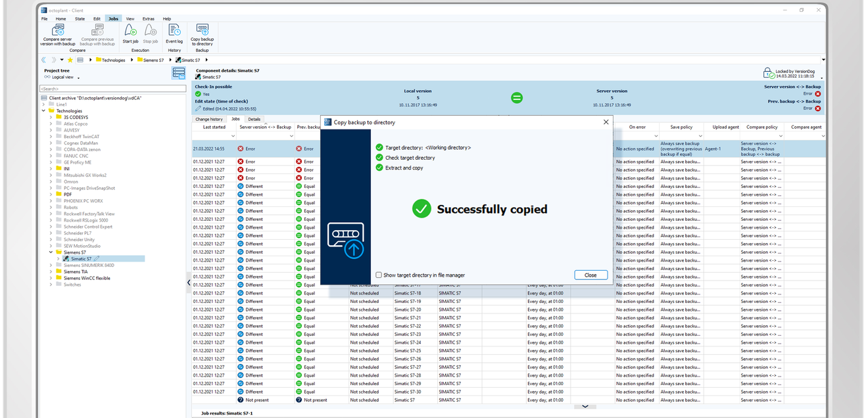Select Siemens WinCC flexible in tree
The width and height of the screenshot is (868, 418).
coord(87,278)
